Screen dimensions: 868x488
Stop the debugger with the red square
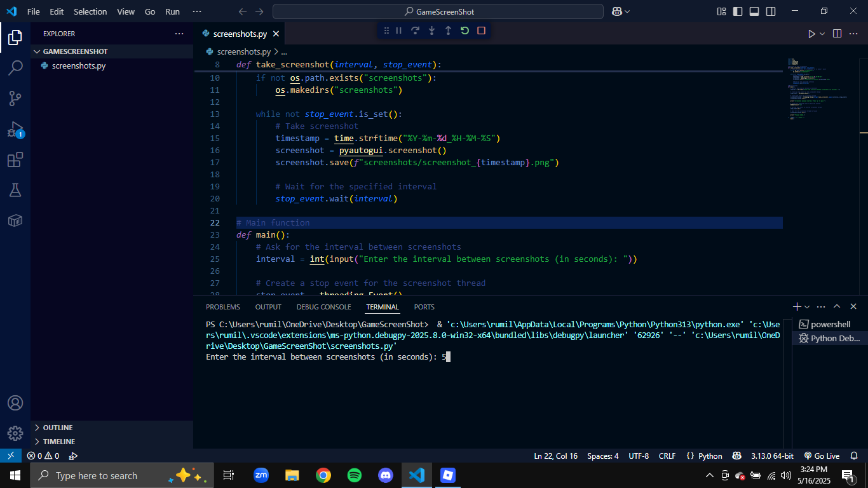tap(481, 30)
